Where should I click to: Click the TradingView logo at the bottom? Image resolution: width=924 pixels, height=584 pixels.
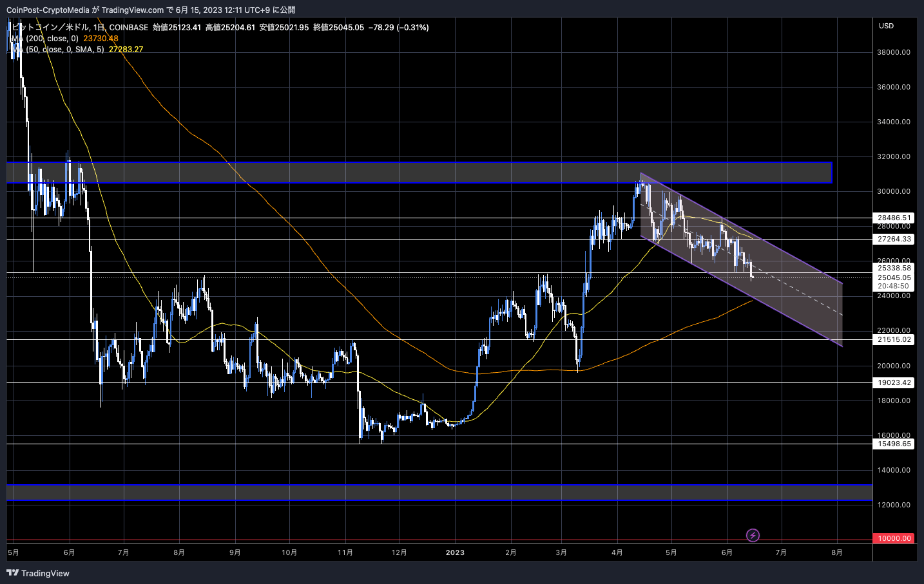[38, 573]
